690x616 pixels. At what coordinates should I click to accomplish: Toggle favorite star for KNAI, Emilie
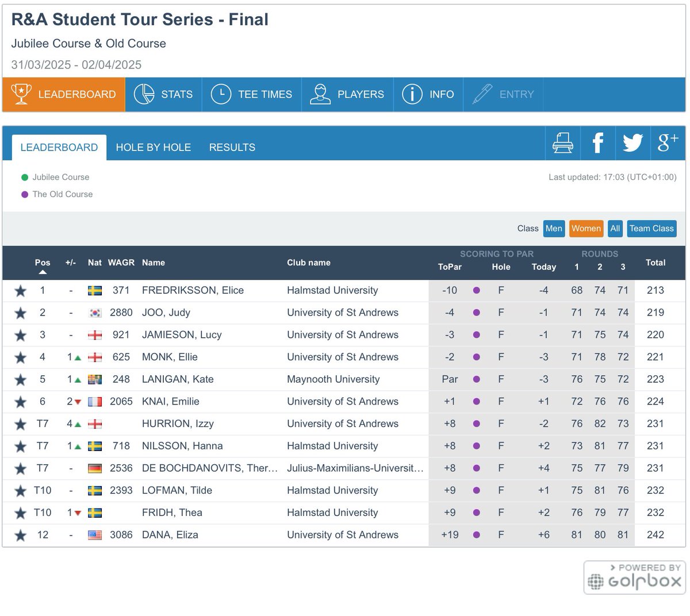point(21,402)
